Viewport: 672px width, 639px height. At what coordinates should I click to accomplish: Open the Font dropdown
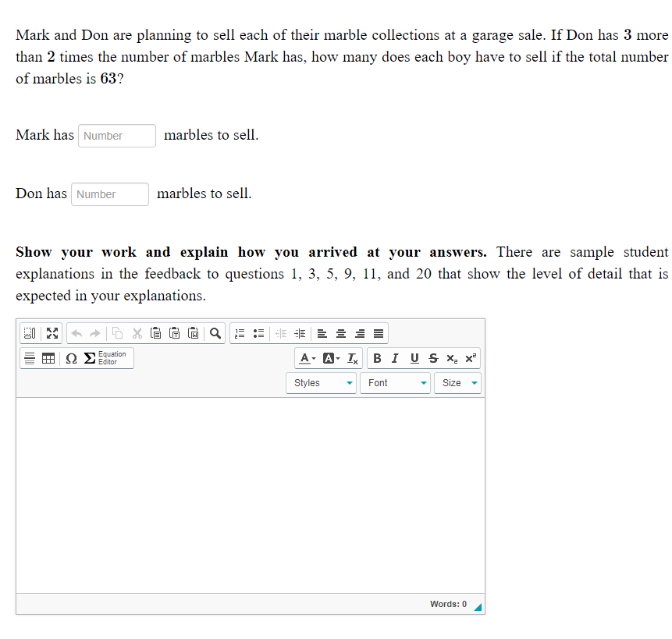pyautogui.click(x=395, y=383)
